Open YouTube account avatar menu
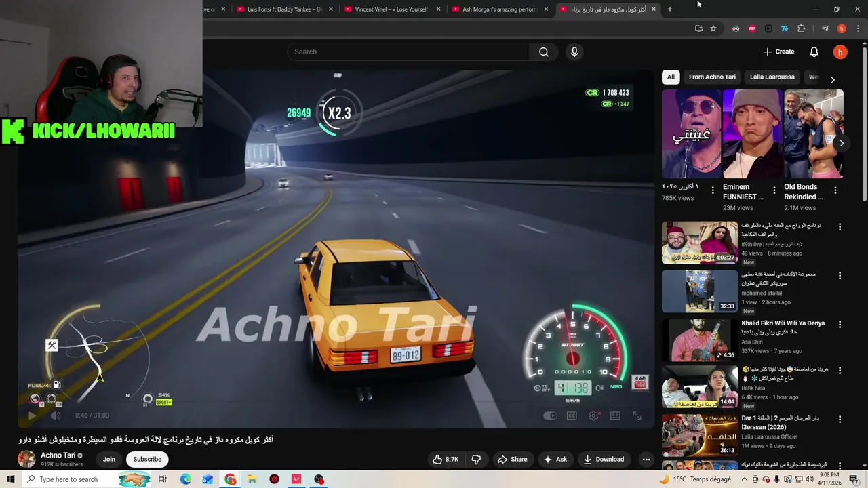Screen dimensions: 868x488 840,52
